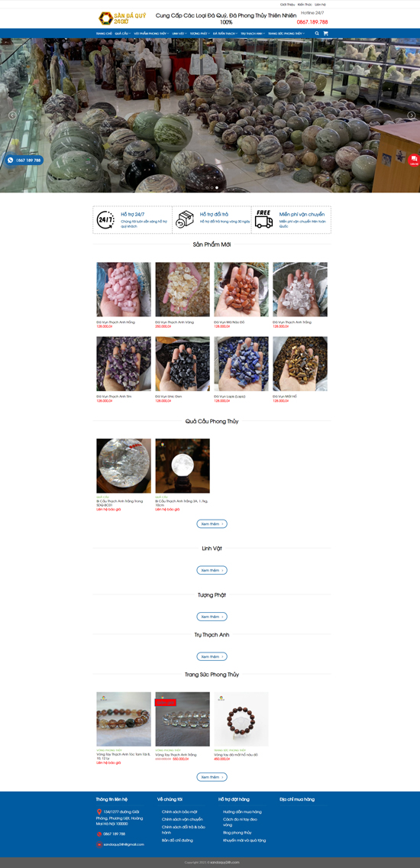
Task: Open the Trang Chủ menu item
Action: [104, 33]
